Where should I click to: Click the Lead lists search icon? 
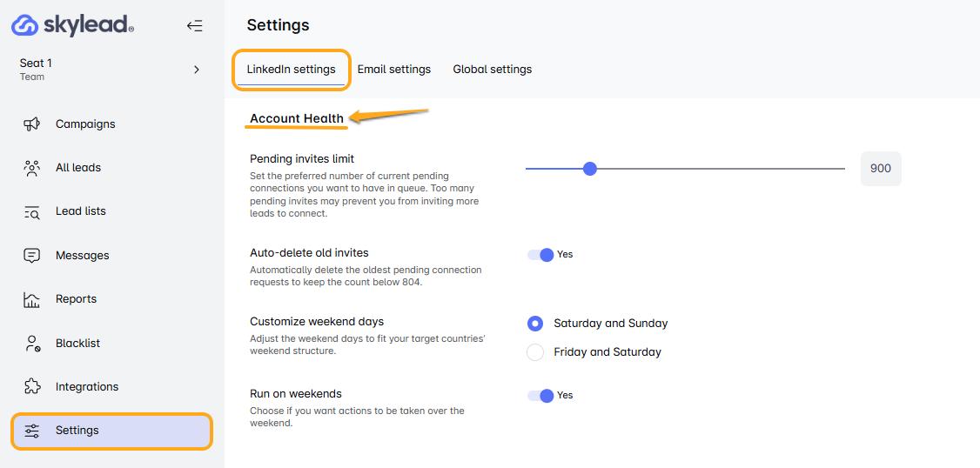(32, 211)
